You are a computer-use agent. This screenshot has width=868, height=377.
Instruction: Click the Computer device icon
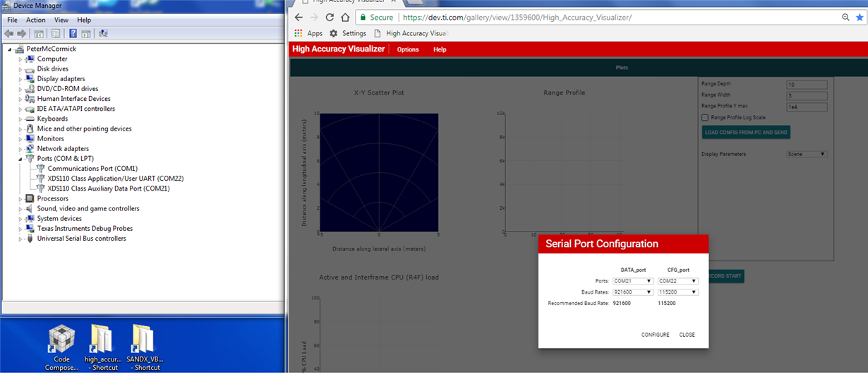30,59
